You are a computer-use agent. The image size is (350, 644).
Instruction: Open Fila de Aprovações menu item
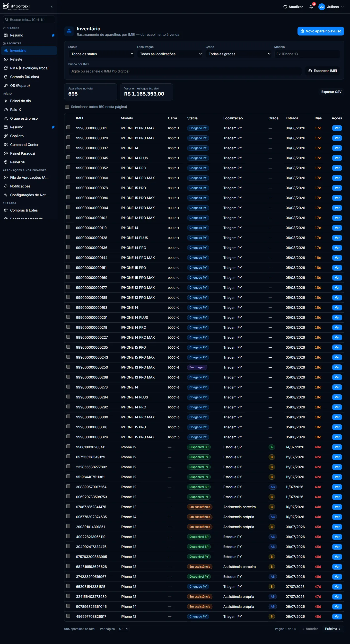coord(29,177)
